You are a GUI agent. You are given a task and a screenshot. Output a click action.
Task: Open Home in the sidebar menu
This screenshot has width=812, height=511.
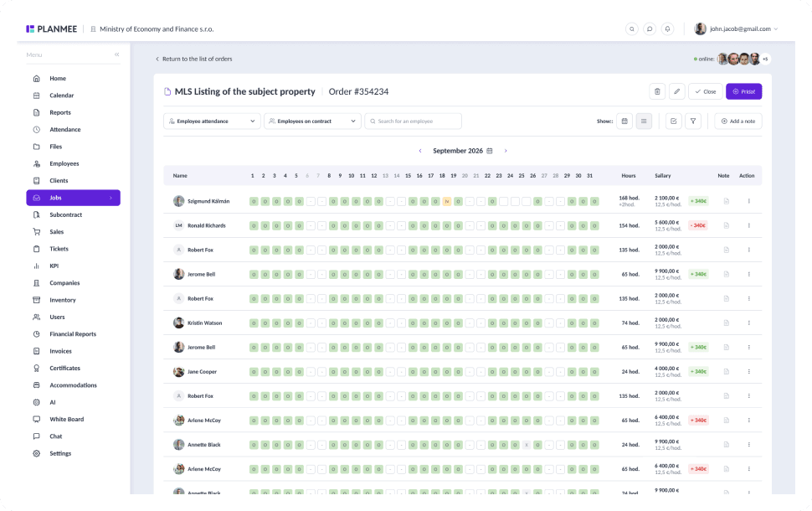(58, 79)
